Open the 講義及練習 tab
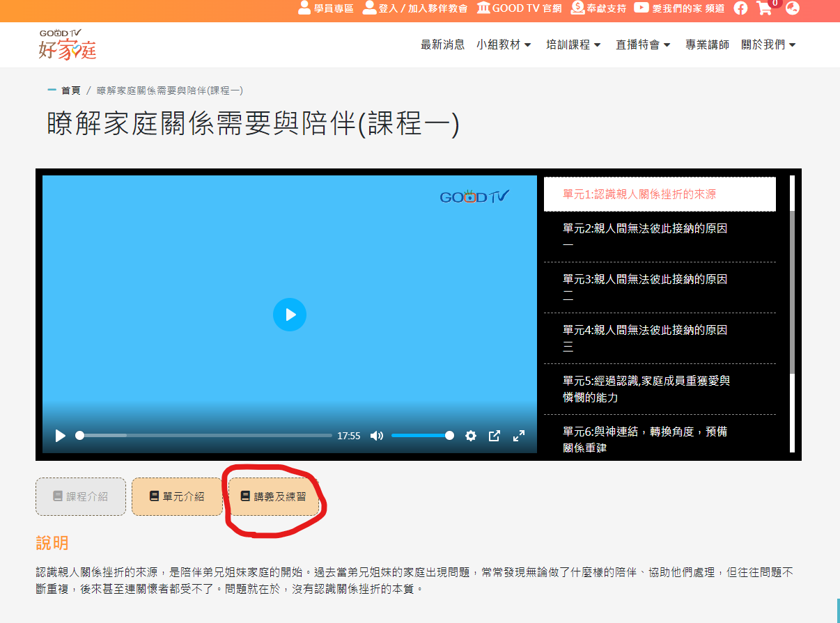The width and height of the screenshot is (840, 623). [x=274, y=496]
